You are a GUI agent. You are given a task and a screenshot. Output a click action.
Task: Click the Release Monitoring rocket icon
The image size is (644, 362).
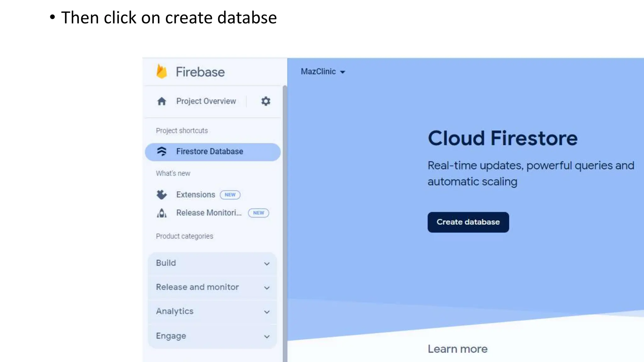[x=162, y=213]
